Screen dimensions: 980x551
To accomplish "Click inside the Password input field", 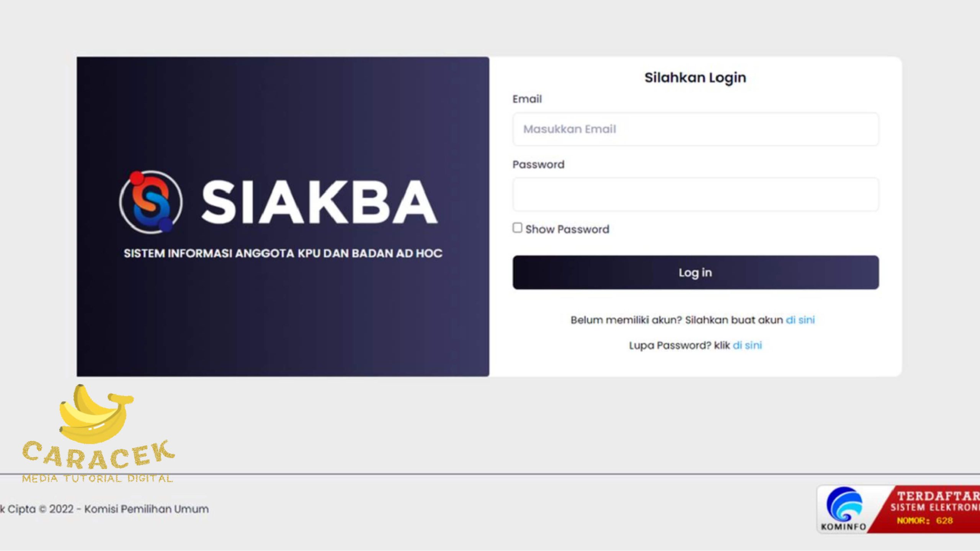I will [695, 195].
